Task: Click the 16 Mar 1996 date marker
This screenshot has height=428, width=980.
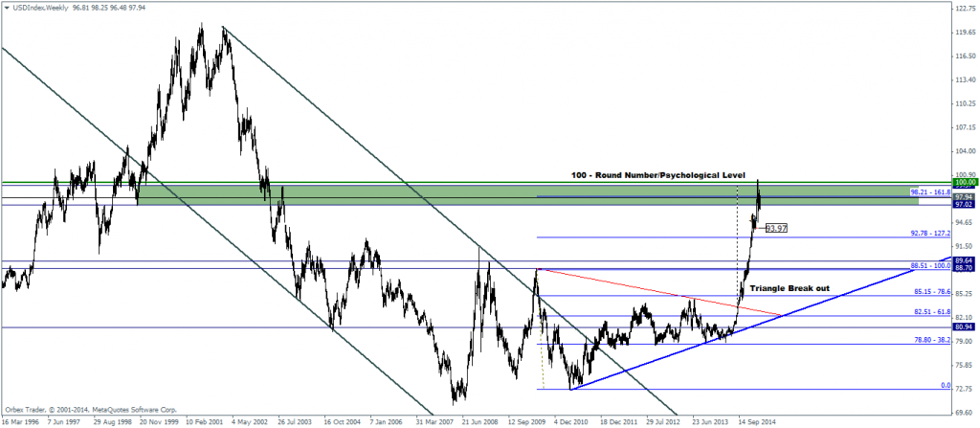Action: coord(21,421)
